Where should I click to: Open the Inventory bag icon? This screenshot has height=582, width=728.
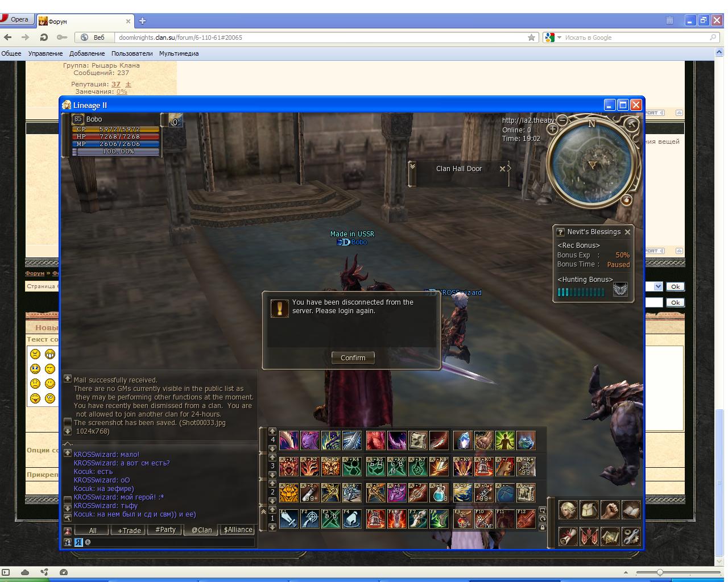[x=589, y=510]
